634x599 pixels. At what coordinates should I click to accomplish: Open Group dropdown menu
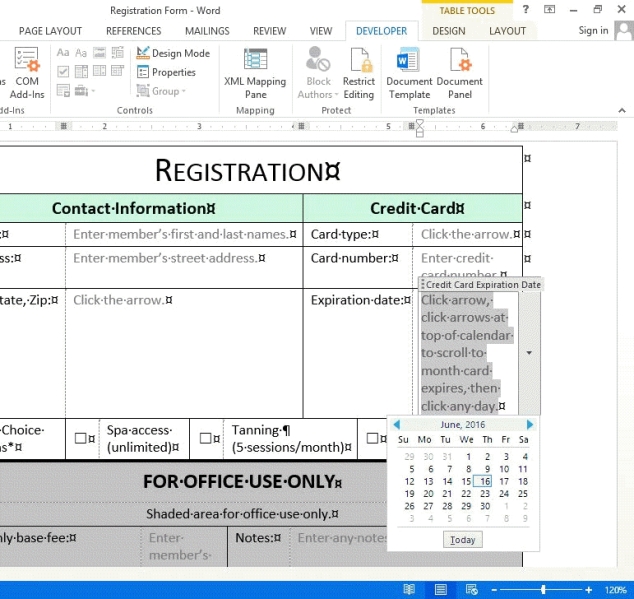coord(161,91)
